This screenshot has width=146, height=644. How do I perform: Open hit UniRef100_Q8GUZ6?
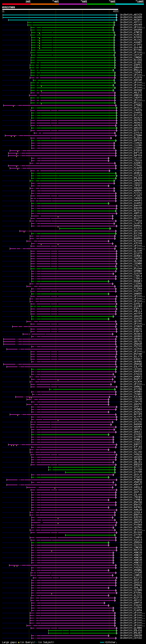point(131,128)
